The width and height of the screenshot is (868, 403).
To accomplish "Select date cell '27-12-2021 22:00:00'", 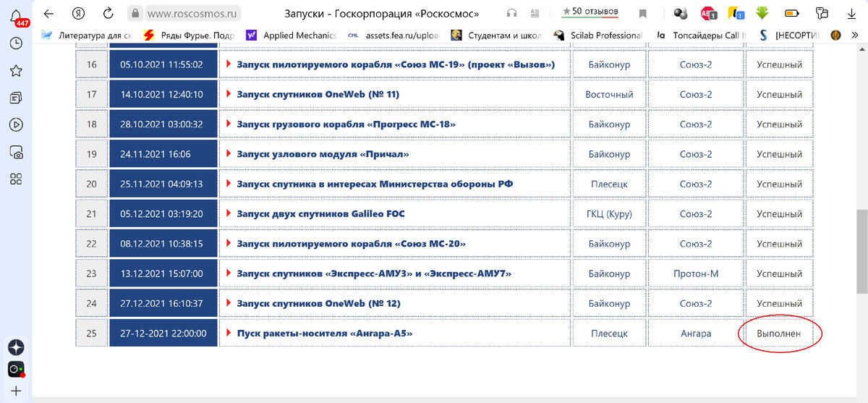I will [x=163, y=334].
